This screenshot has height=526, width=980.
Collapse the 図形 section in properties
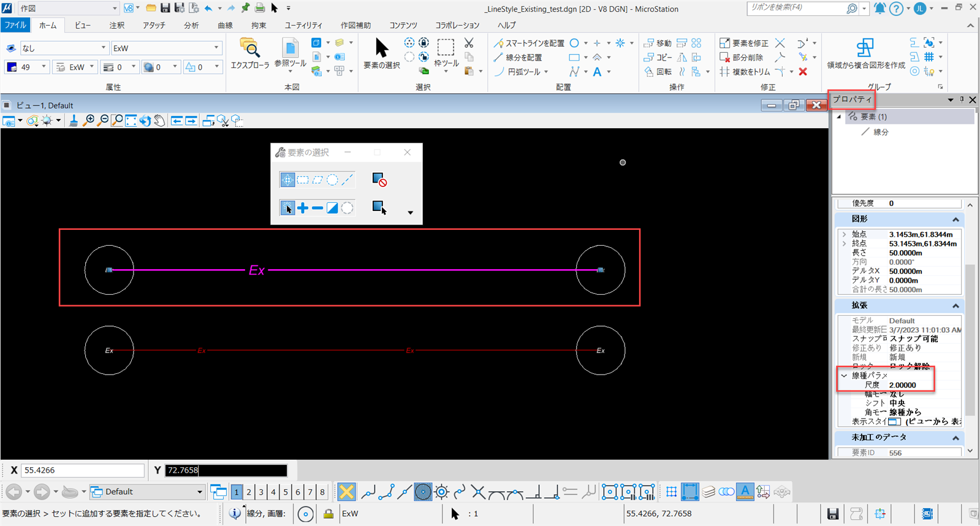pyautogui.click(x=955, y=219)
